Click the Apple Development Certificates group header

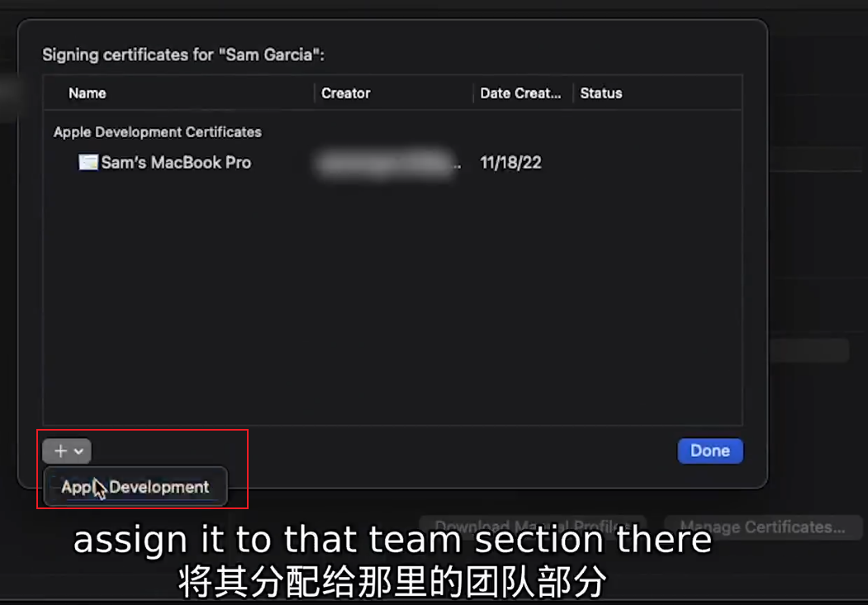[158, 132]
